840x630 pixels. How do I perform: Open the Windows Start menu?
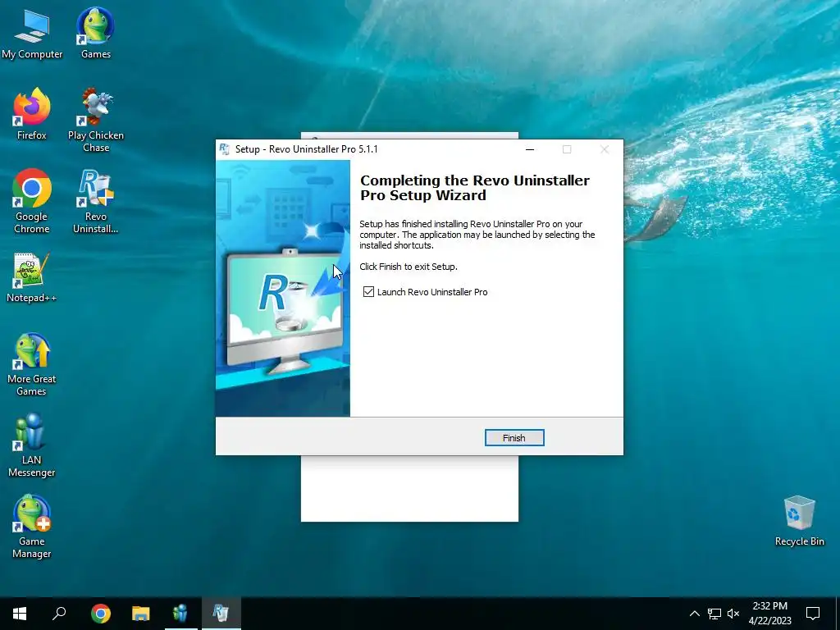(20, 613)
